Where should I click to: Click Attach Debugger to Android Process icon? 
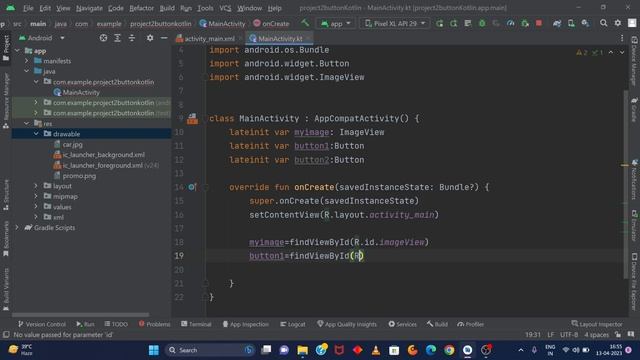[525, 23]
